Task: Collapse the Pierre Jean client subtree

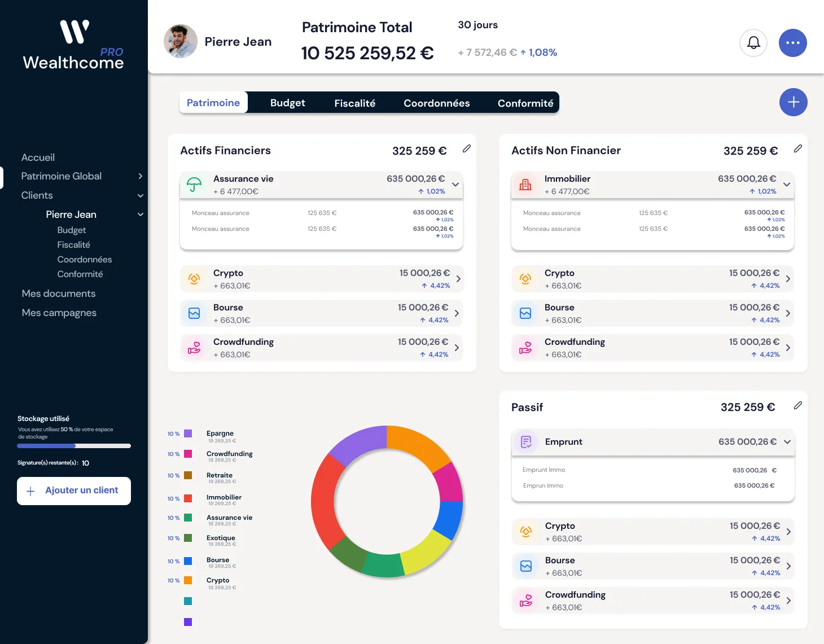Action: (x=141, y=214)
